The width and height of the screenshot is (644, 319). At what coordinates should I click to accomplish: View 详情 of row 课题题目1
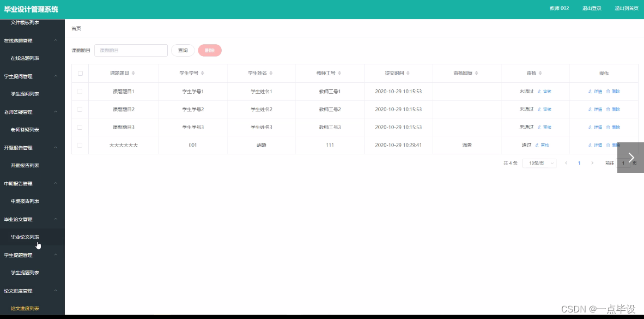pyautogui.click(x=595, y=92)
